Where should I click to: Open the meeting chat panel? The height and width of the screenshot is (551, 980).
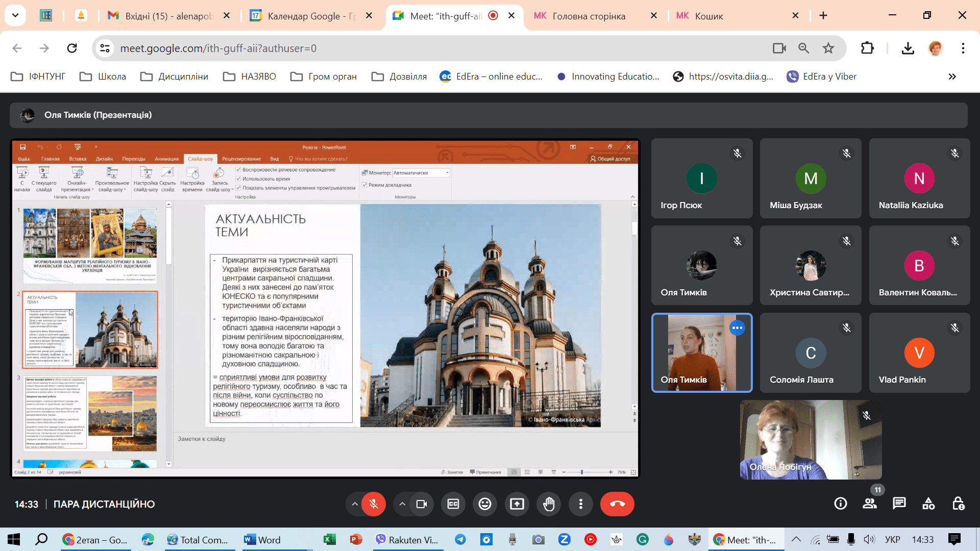(899, 504)
